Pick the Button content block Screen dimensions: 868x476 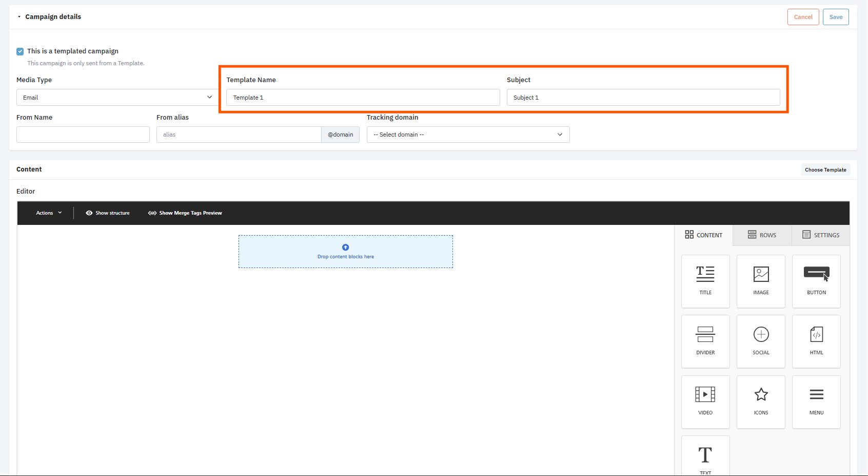[816, 280]
